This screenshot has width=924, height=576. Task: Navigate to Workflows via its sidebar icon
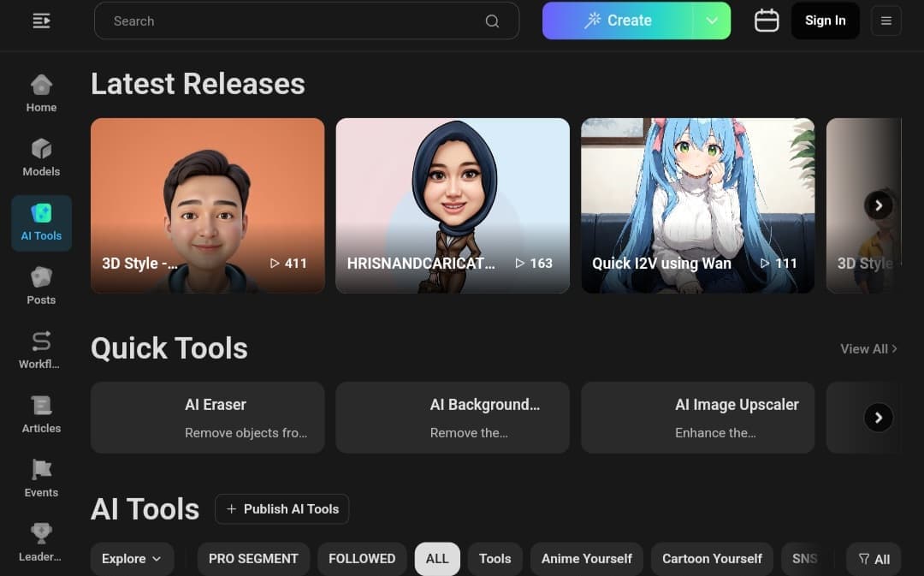41,347
